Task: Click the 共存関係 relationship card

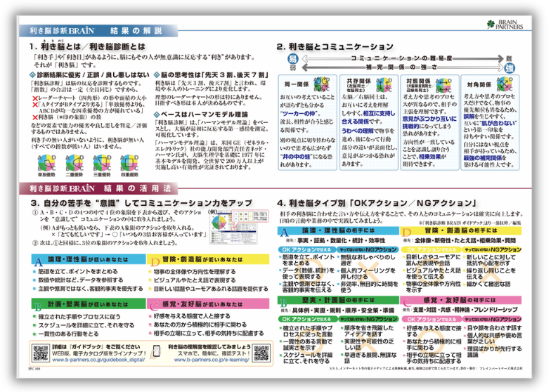Action: tap(368, 122)
